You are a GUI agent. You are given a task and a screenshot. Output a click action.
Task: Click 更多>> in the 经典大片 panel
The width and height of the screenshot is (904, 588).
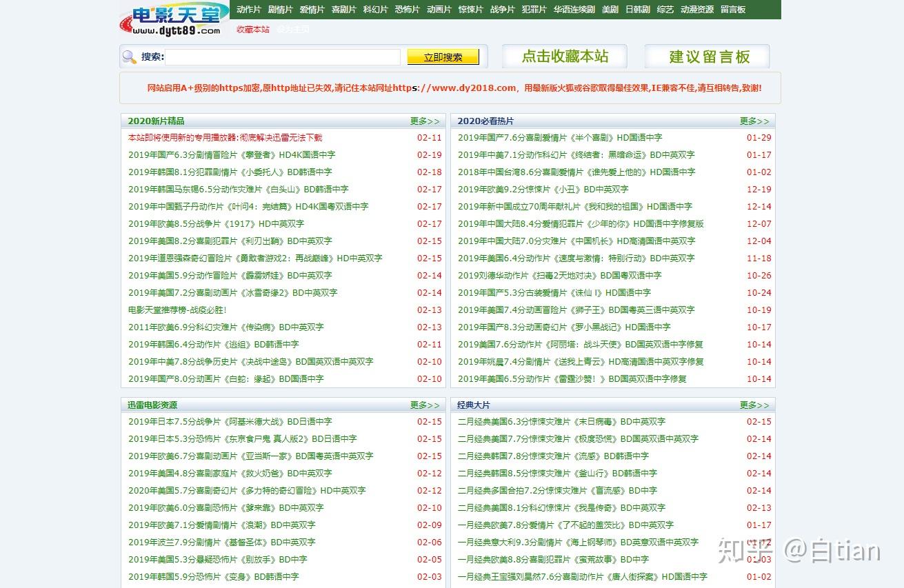point(754,405)
